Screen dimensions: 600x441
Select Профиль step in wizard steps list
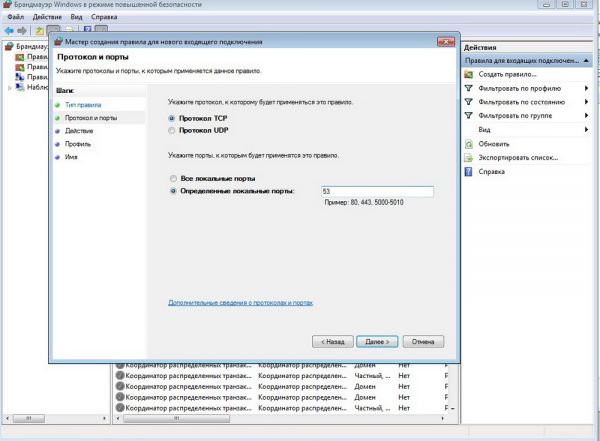[78, 144]
